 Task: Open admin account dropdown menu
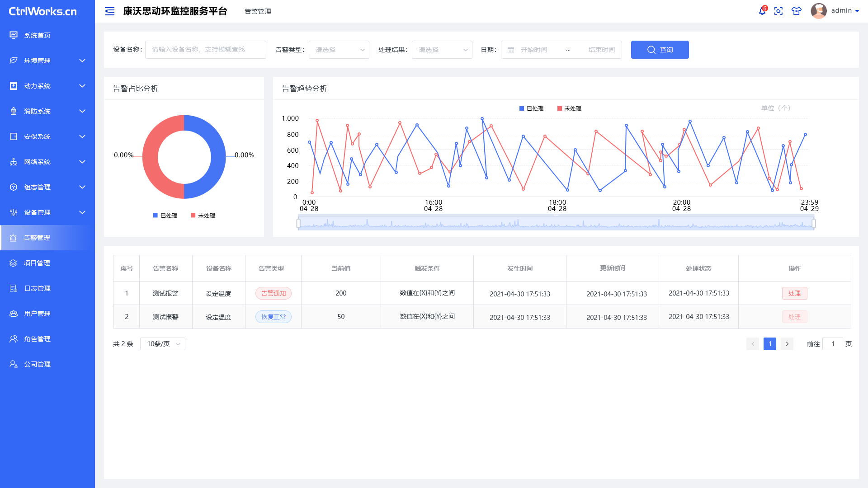(x=845, y=11)
